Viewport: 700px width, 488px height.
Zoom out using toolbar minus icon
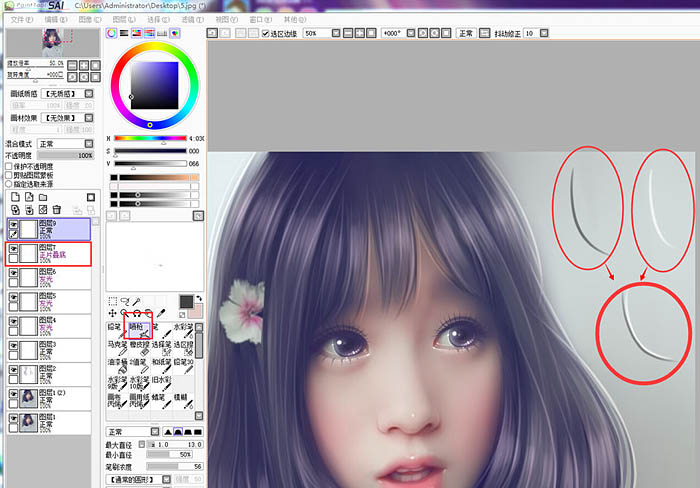(348, 33)
